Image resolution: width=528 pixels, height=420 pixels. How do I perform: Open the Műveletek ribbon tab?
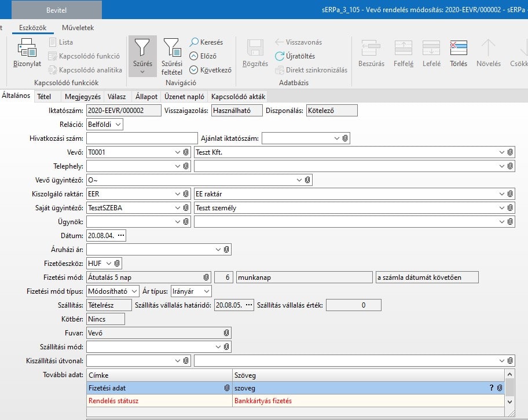click(78, 27)
